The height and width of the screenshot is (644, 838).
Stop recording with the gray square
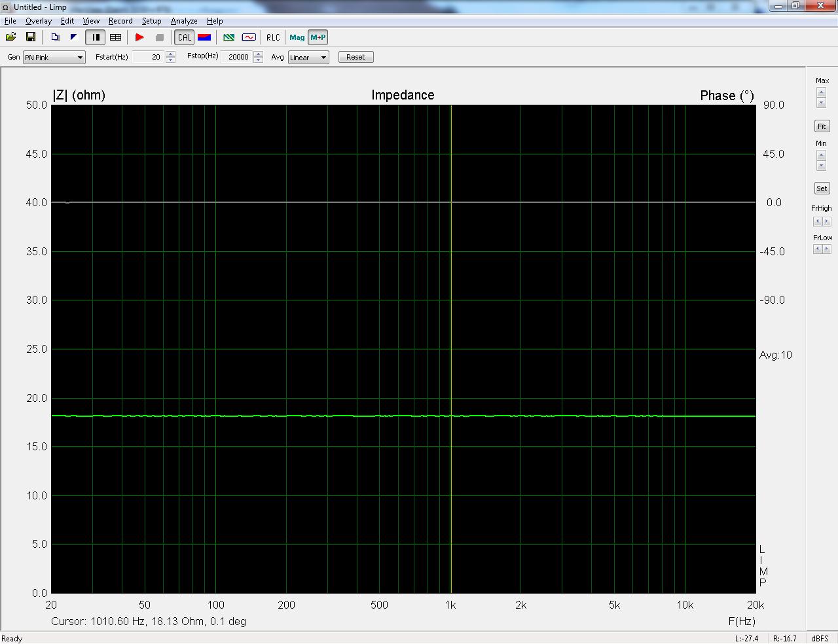point(159,37)
